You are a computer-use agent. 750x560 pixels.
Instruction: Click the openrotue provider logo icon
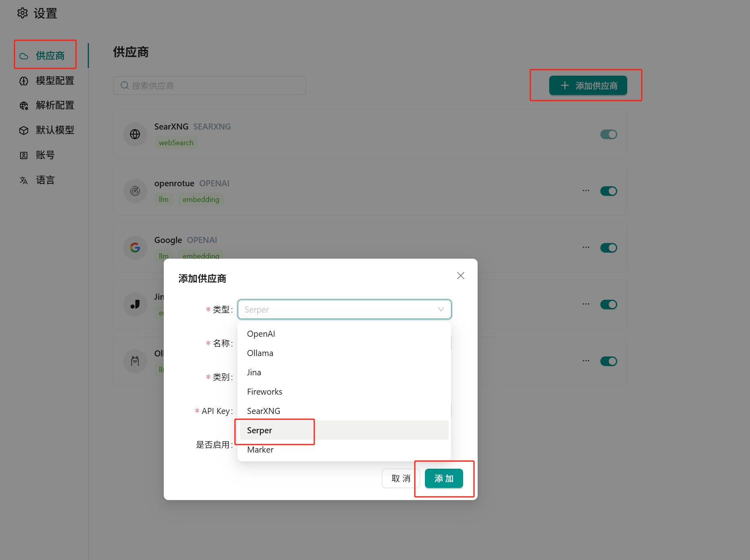pos(135,191)
